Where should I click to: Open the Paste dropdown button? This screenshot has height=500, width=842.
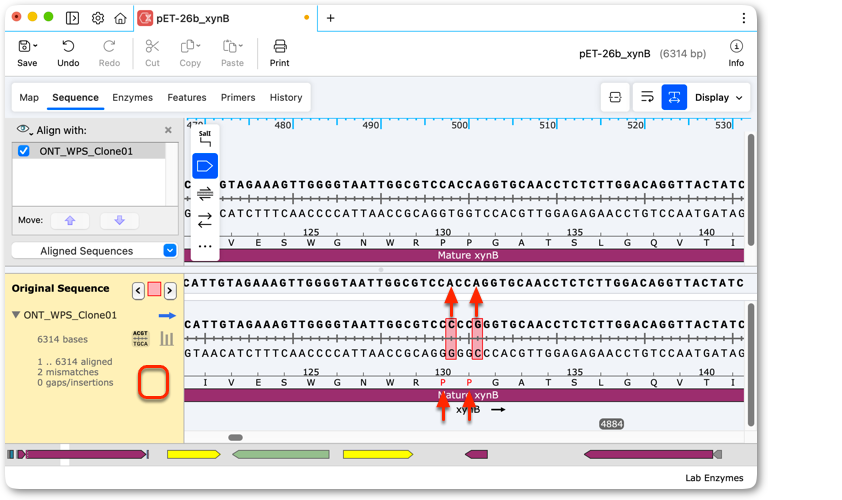(233, 53)
